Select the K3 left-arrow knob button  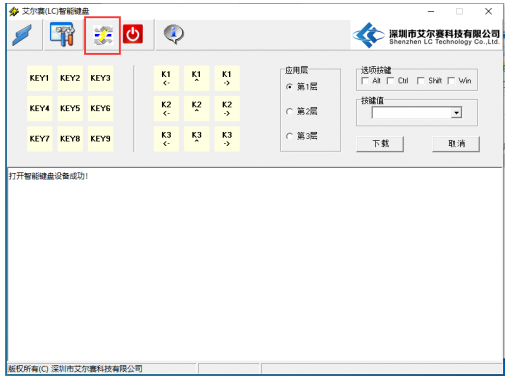166,139
